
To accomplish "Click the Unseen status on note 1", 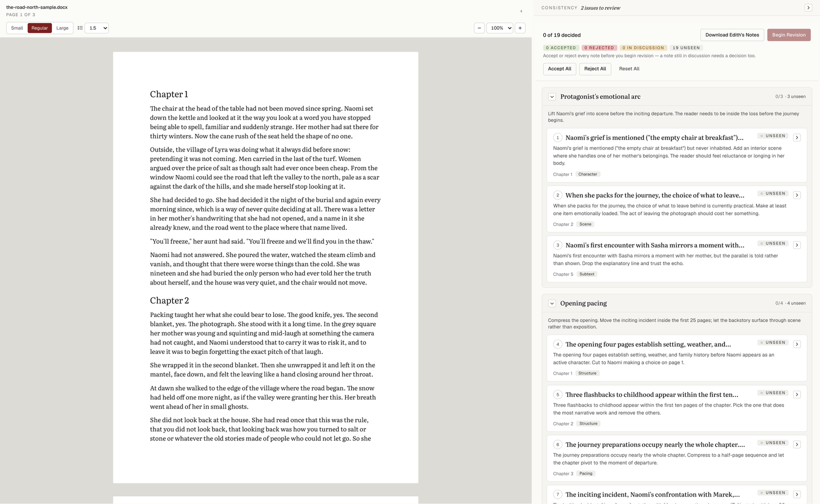I will click(x=773, y=136).
